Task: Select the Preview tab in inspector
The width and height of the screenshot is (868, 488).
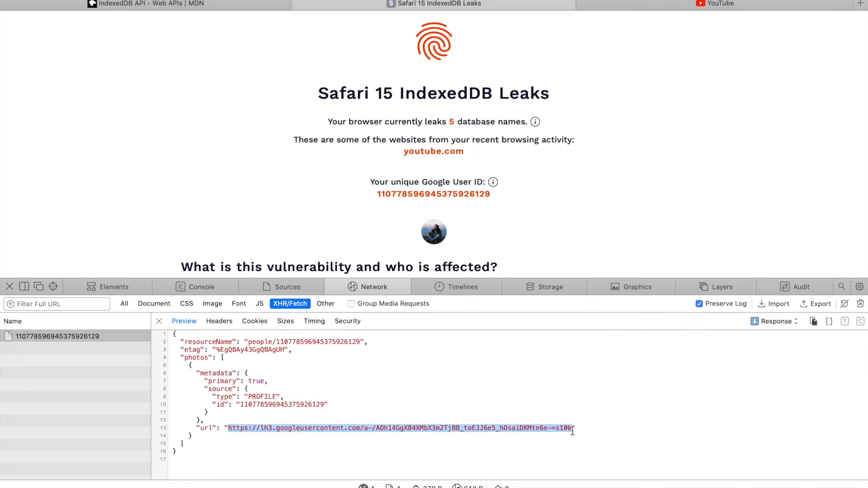Action: click(184, 320)
